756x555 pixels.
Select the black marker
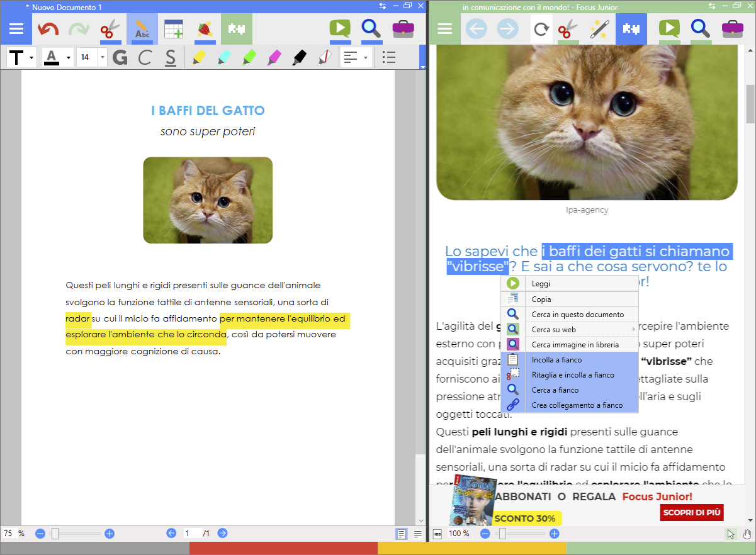click(300, 58)
